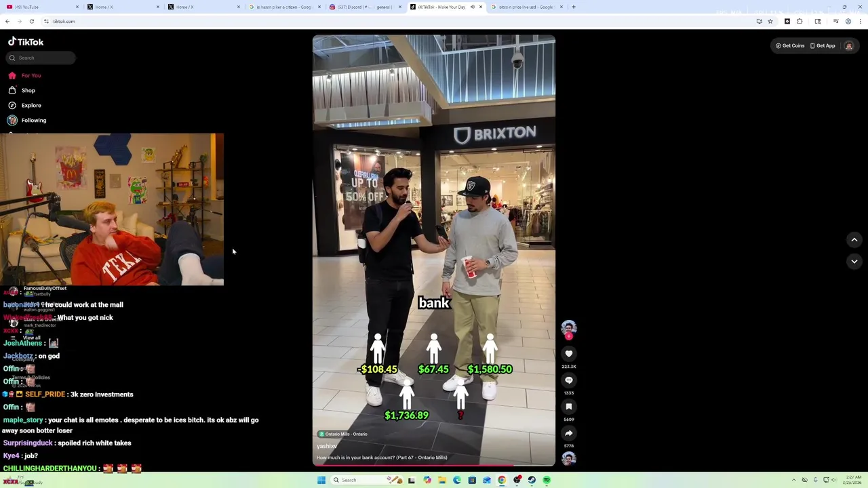
Task: Open Steam from the taskbar
Action: tap(532, 480)
